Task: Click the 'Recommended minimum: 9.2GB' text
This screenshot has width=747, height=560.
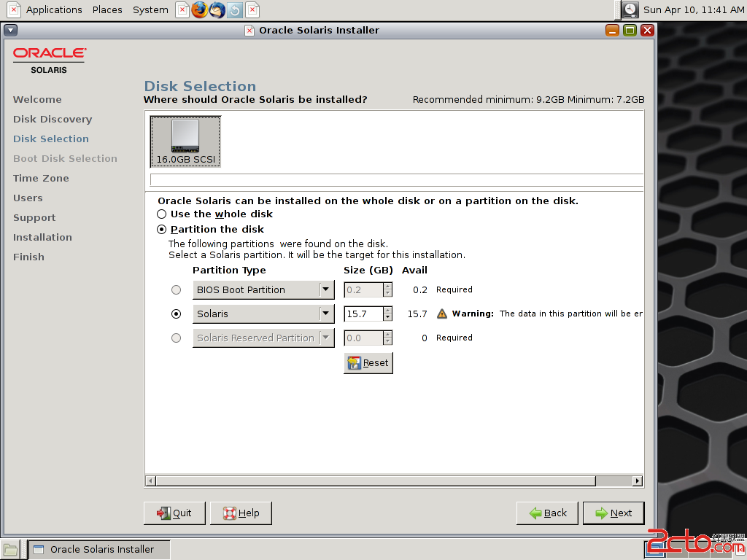Action: pyautogui.click(x=488, y=99)
